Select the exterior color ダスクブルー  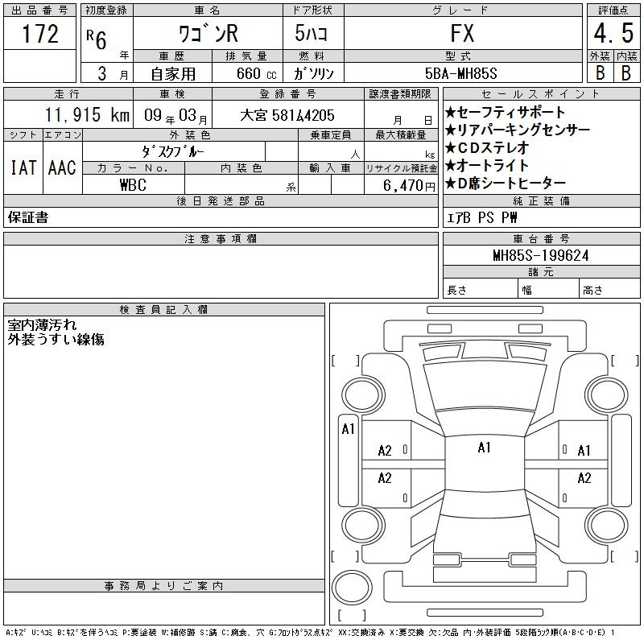click(x=173, y=152)
